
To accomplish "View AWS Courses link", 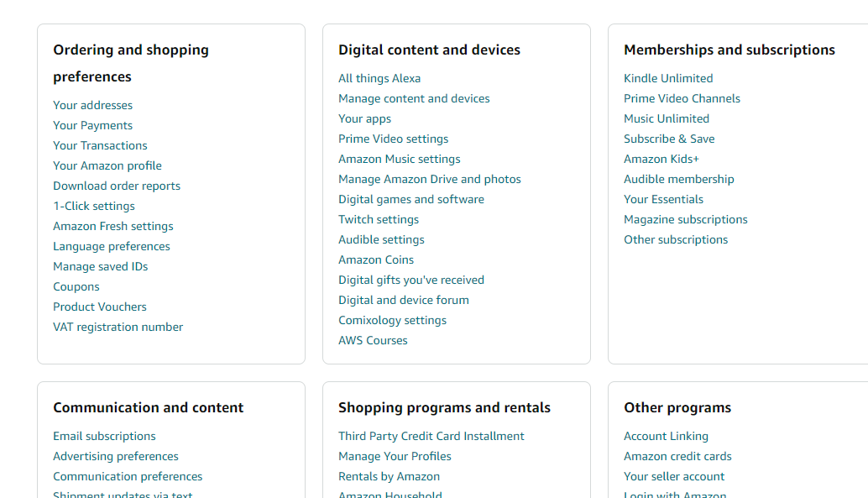I will tap(373, 341).
